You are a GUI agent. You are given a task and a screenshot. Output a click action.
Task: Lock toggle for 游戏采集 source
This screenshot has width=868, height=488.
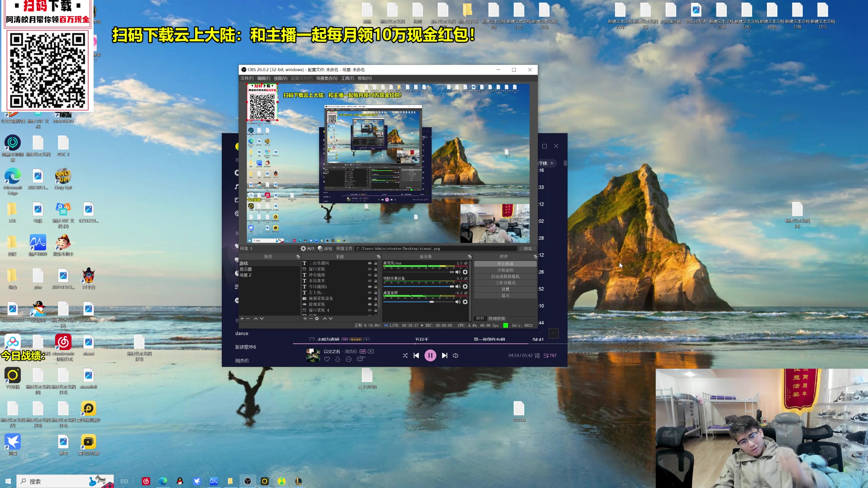point(376,304)
